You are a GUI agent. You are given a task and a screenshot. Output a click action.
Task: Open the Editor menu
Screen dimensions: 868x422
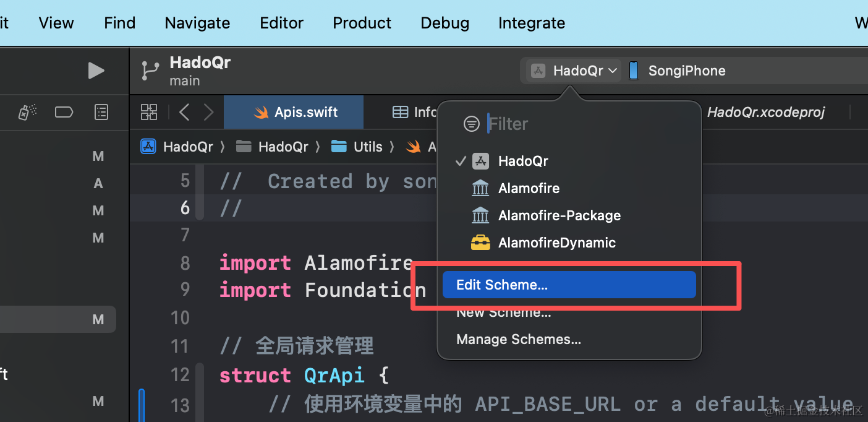click(x=281, y=23)
